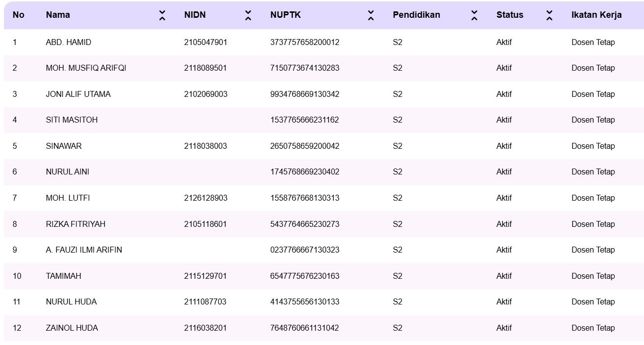Click the No column header
This screenshot has width=644, height=345.
point(18,15)
